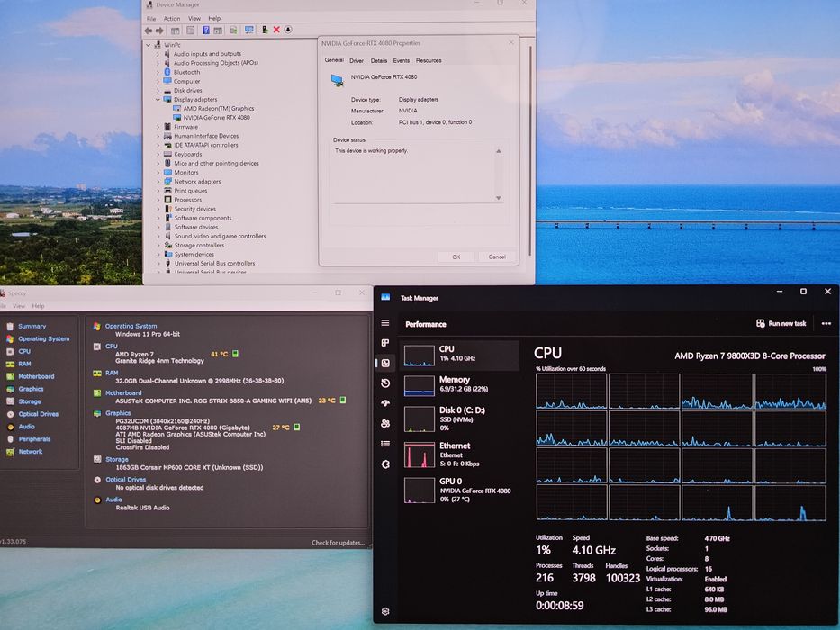Expand the Processors node in Device Manager

pos(158,200)
